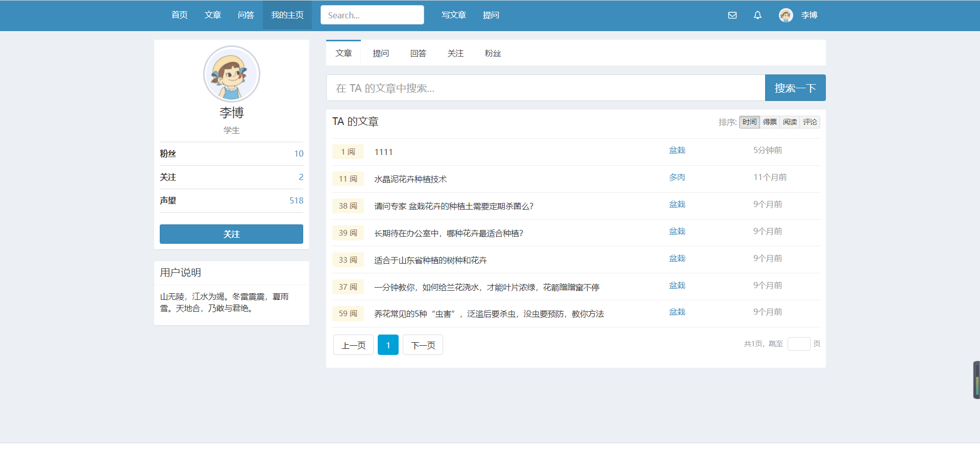This screenshot has width=980, height=460.
Task: Sort articles by 时间
Action: point(749,122)
